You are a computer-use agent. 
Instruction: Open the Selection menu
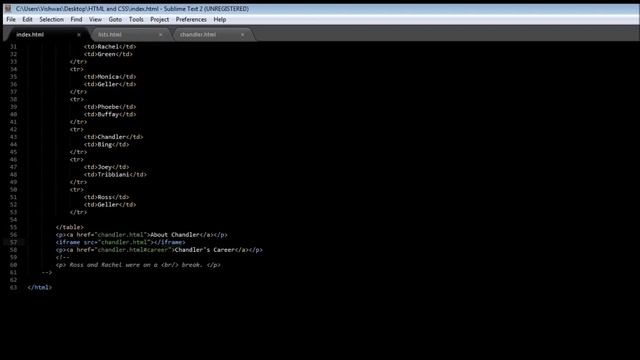click(x=51, y=20)
